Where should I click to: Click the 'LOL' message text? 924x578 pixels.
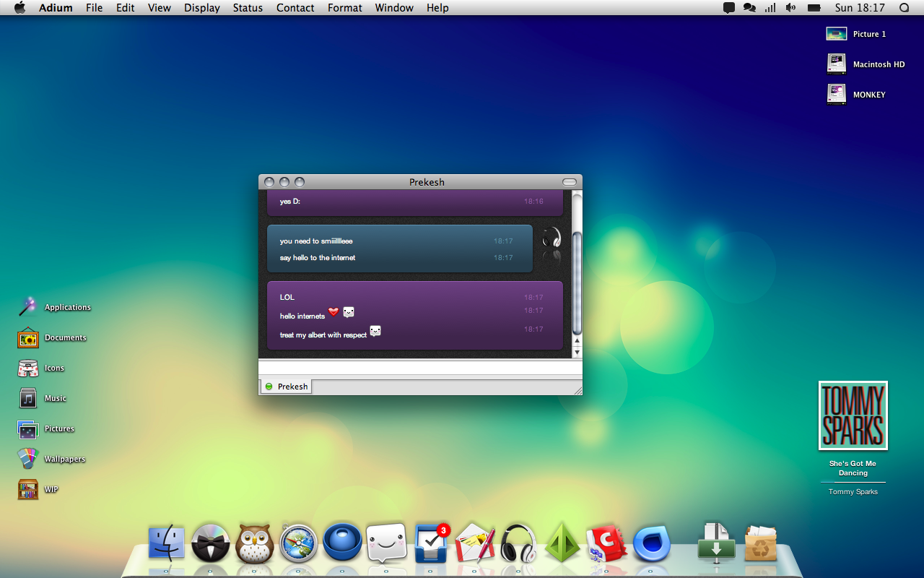(287, 298)
